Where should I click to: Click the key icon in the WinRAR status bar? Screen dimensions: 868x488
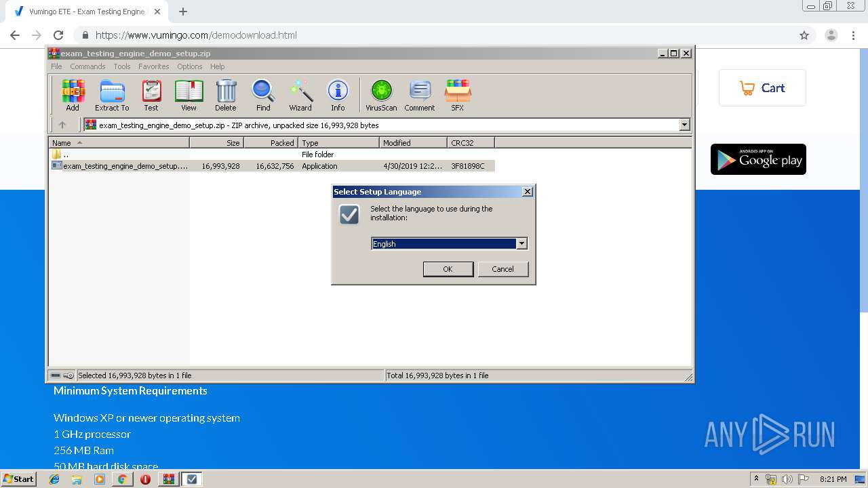68,375
